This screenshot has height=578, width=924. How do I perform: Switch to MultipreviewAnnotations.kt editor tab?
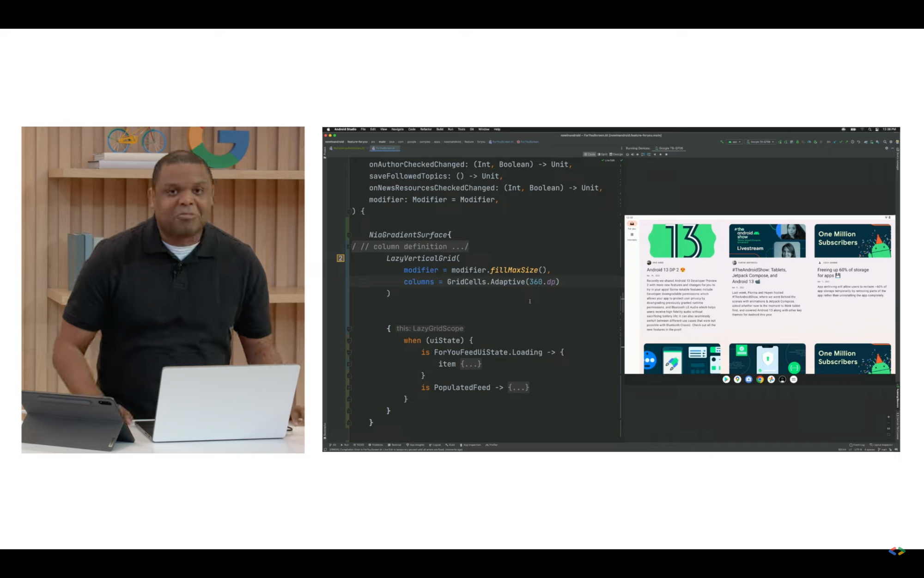[x=348, y=148]
